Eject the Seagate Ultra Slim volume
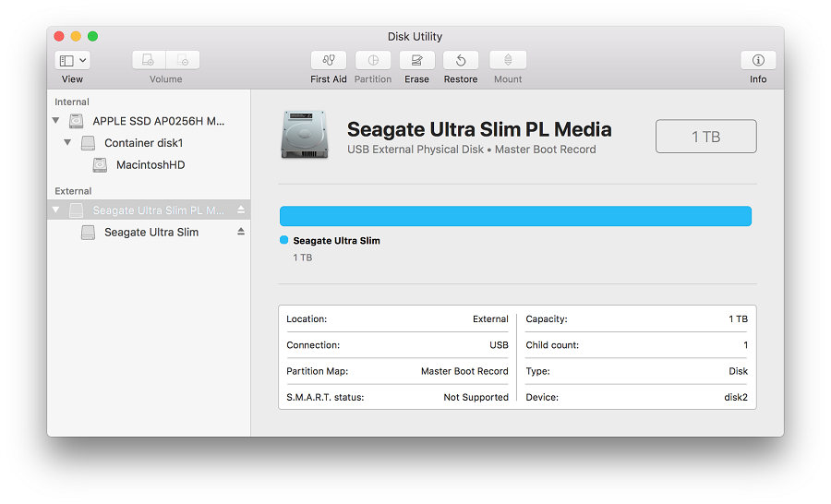Screen dimensions: 831x504 (241, 232)
